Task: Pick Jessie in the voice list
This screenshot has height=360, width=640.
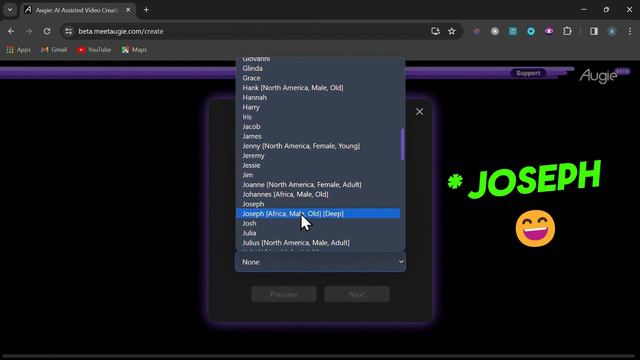Action: (x=318, y=165)
